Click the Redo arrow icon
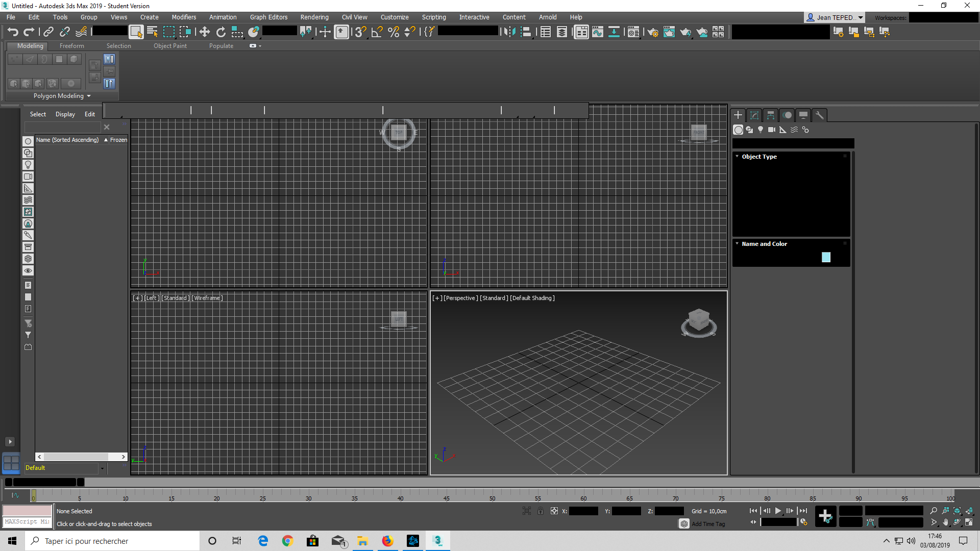 pos(29,32)
